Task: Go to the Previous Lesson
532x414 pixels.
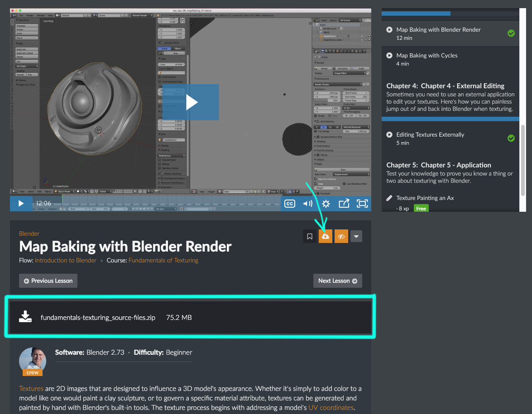Action: pos(48,281)
